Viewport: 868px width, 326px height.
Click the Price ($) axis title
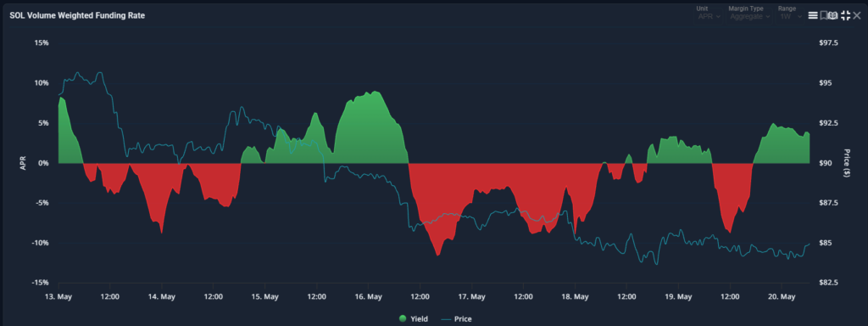tap(848, 163)
